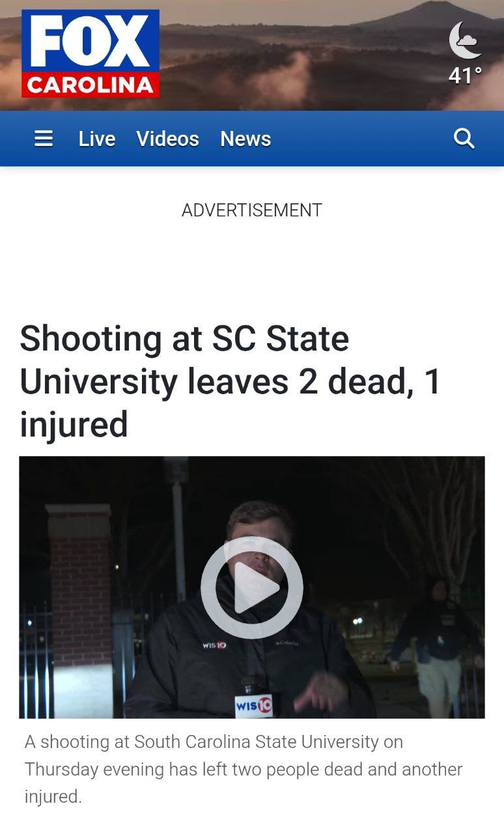Click the Advertisement placeholder label
This screenshot has height=834, width=504.
[x=252, y=210]
